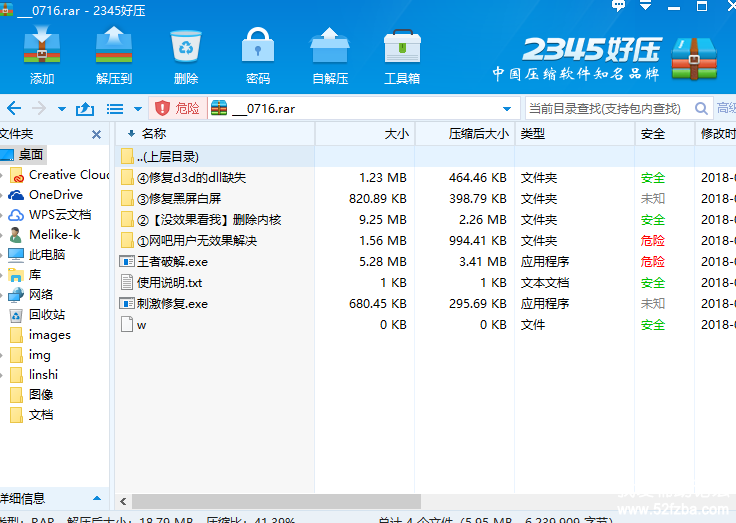Select WPS云文档 in the folder tree
736x523 pixels.
(x=50, y=215)
